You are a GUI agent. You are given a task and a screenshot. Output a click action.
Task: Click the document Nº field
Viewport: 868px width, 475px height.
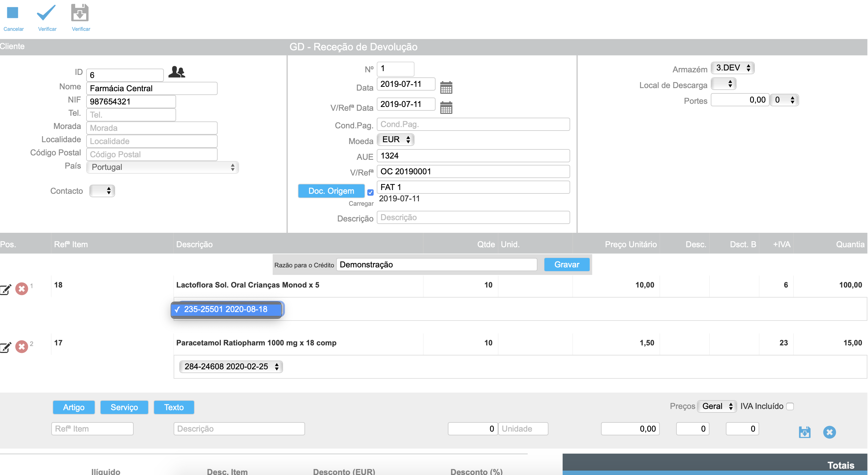point(396,69)
